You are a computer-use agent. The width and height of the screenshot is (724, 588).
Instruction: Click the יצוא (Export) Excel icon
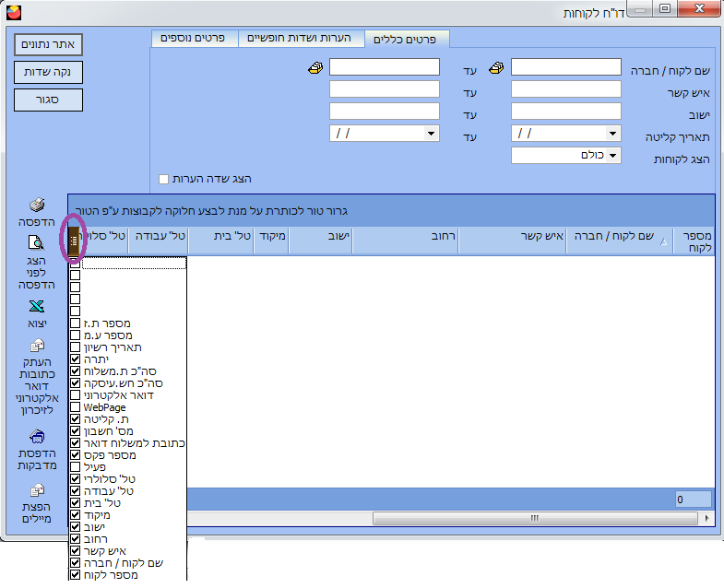(37, 307)
